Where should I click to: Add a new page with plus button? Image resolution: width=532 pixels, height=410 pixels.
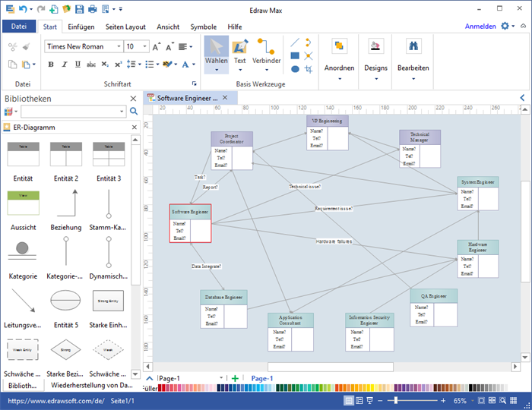tap(235, 378)
